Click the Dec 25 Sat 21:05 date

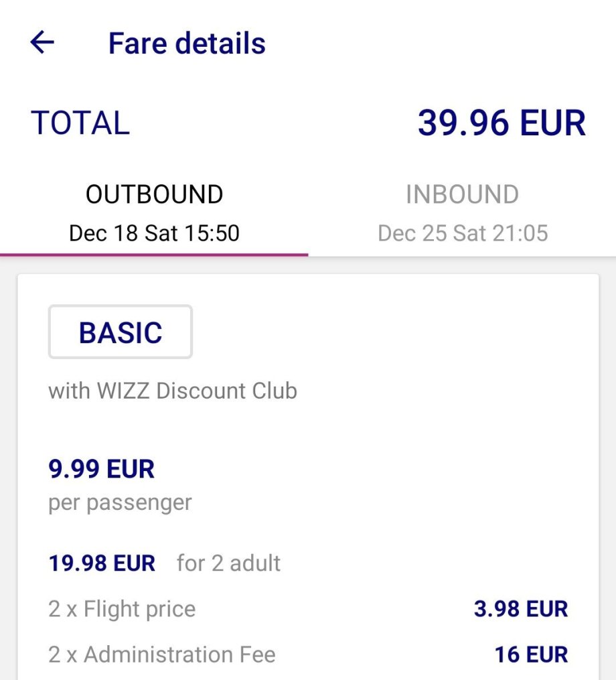pos(463,233)
